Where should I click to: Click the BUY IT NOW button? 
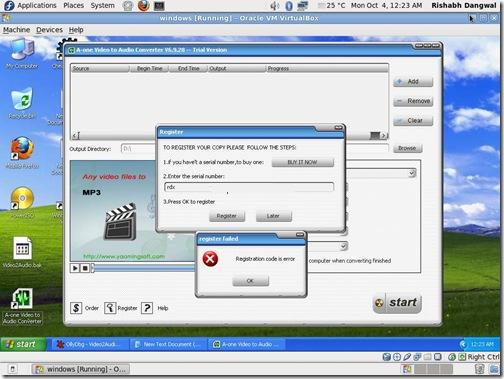pos(302,162)
